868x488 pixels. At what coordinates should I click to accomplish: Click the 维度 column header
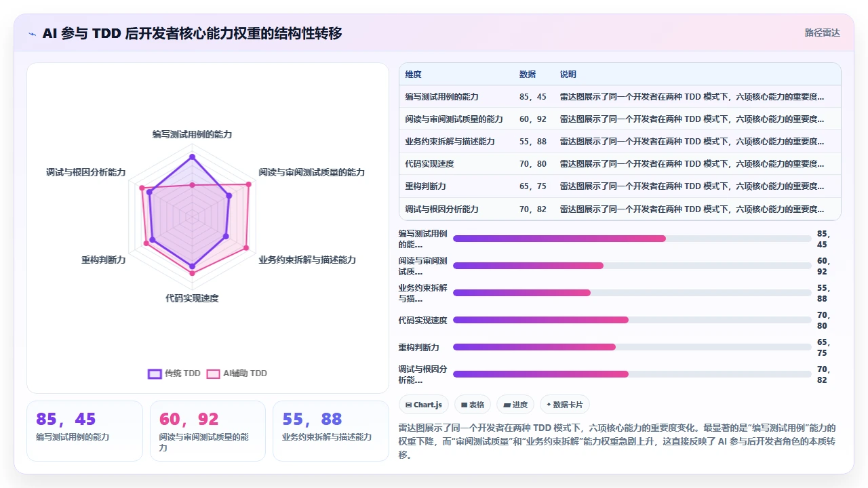pyautogui.click(x=413, y=75)
